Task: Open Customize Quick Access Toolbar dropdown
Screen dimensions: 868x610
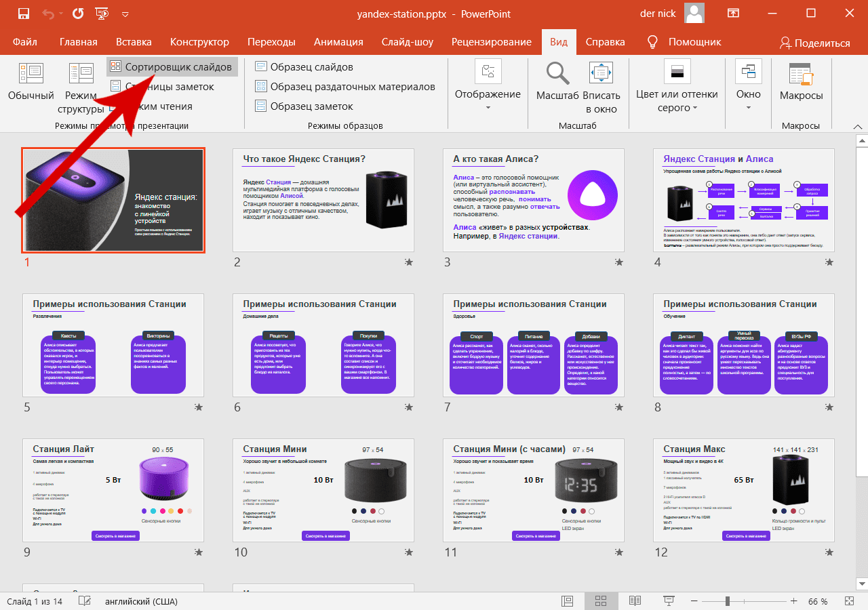Action: click(125, 14)
